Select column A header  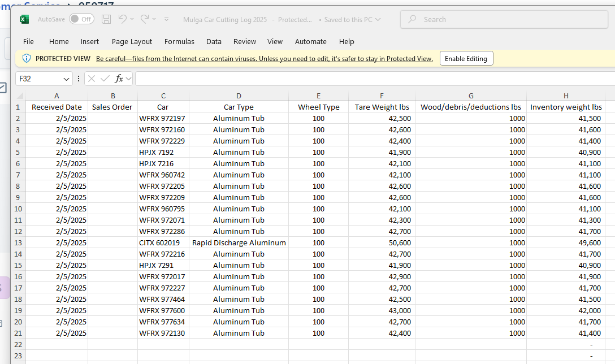(57, 96)
